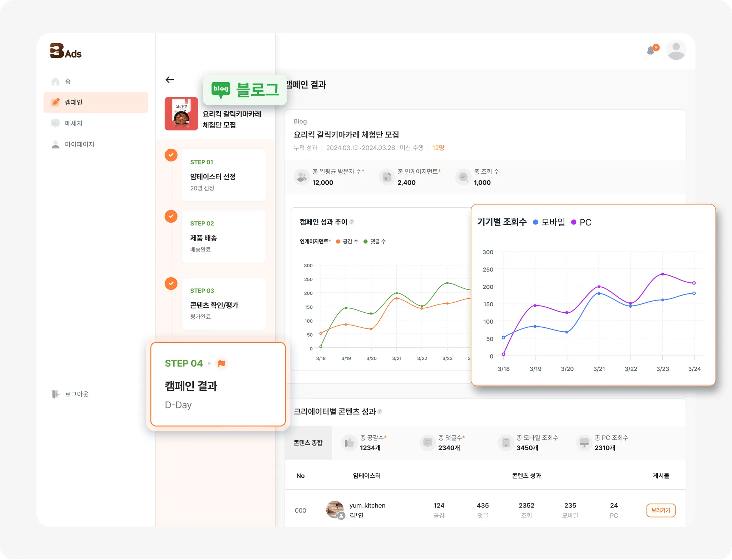Open the 홈 menu item
This screenshot has width=732, height=560.
point(68,81)
